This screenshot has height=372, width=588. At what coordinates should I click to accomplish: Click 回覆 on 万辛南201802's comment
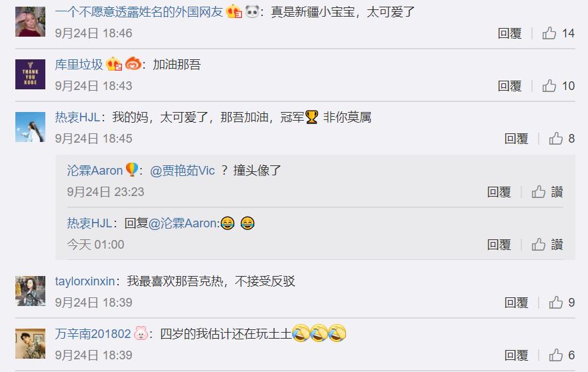click(x=517, y=355)
